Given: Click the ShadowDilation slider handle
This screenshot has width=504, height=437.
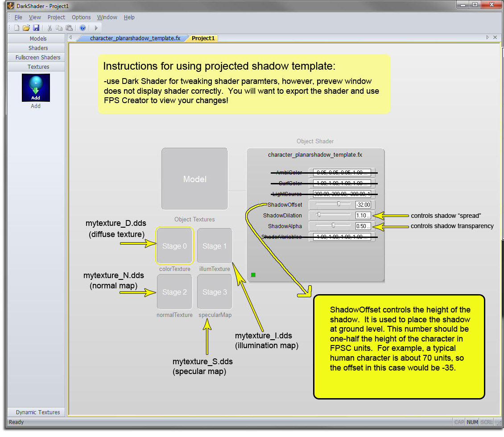Looking at the screenshot, I should [x=319, y=215].
